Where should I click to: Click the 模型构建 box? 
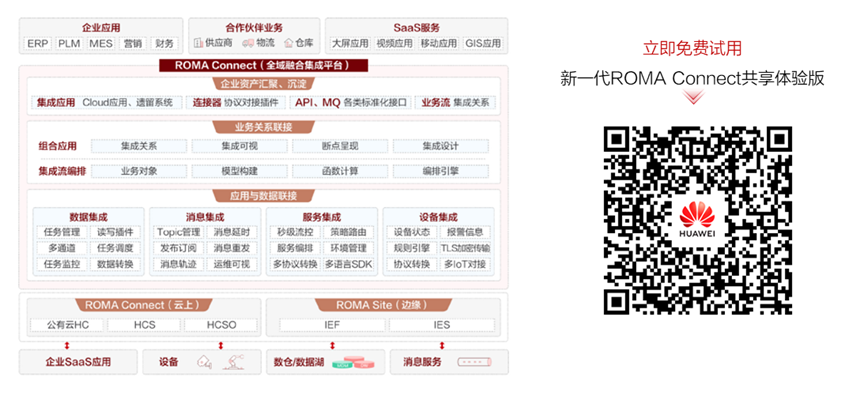coord(240,171)
